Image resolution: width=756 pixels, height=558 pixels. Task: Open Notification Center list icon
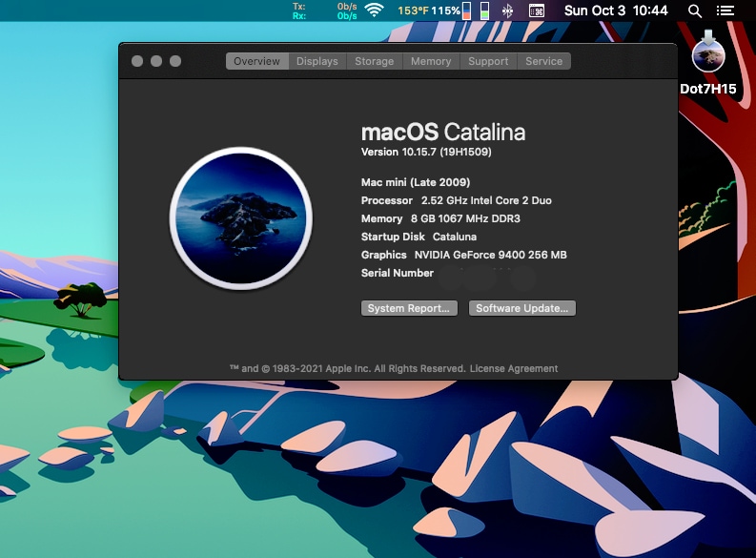coord(725,10)
